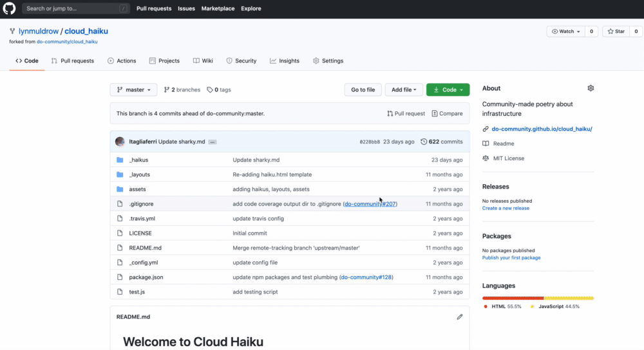This screenshot has height=350, width=644.
Task: Click the Star count 0
Action: [636, 31]
